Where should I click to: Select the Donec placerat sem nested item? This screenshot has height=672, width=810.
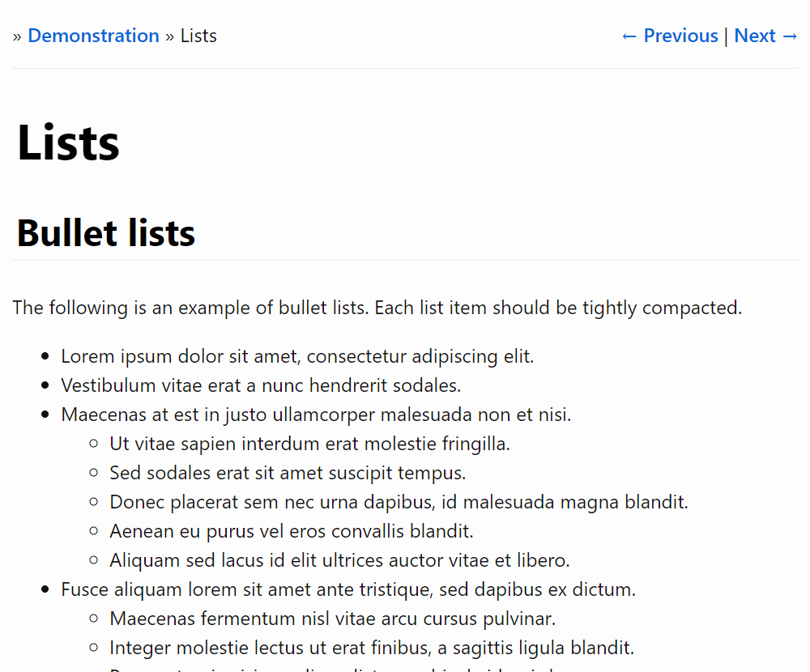[x=399, y=502]
